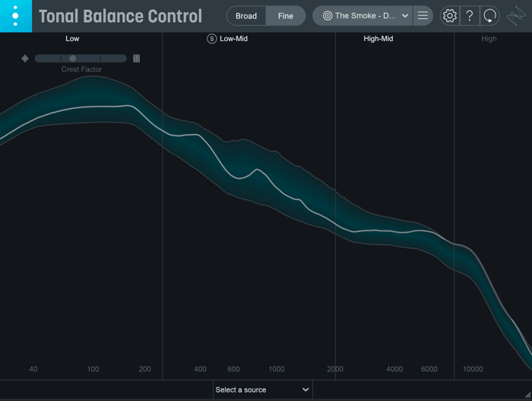
Task: Click the Tonal Balance Control title
Action: coord(120,16)
